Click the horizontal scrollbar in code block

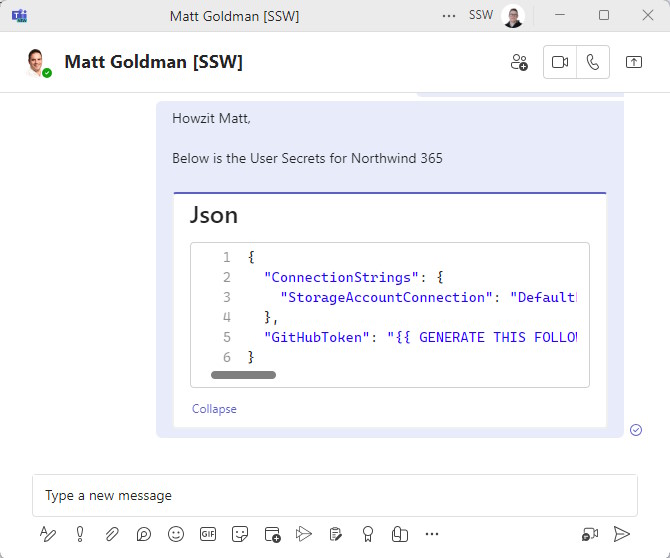pyautogui.click(x=243, y=375)
